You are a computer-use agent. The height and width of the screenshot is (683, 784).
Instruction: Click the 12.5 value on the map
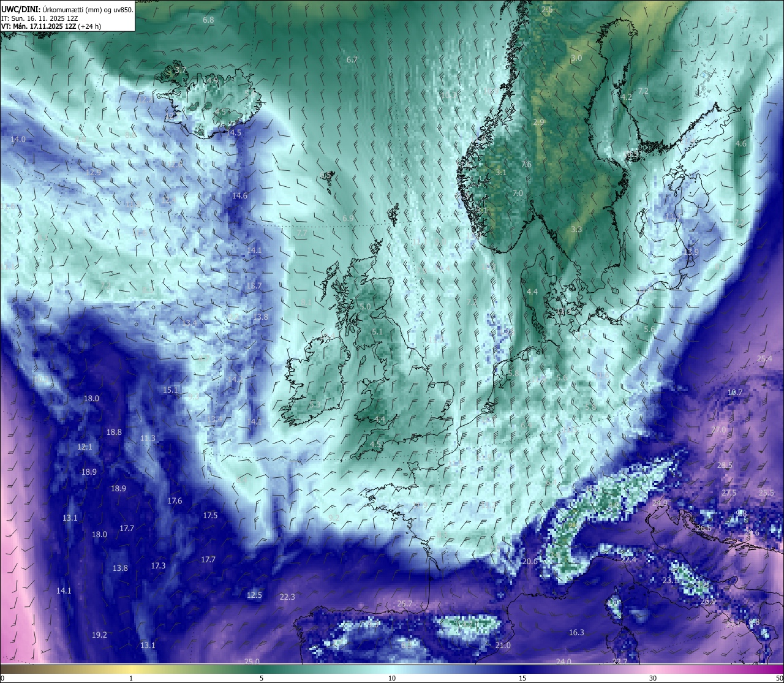pyautogui.click(x=254, y=595)
